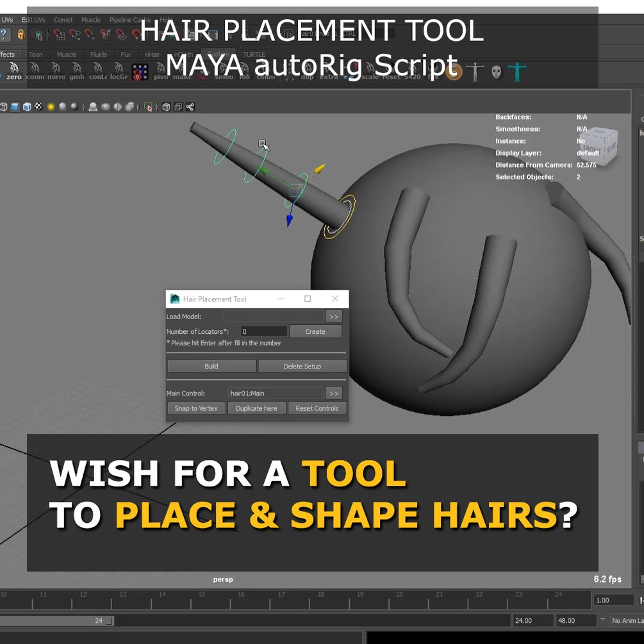Open the Comet menu
The height and width of the screenshot is (644, 644).
pyautogui.click(x=63, y=20)
